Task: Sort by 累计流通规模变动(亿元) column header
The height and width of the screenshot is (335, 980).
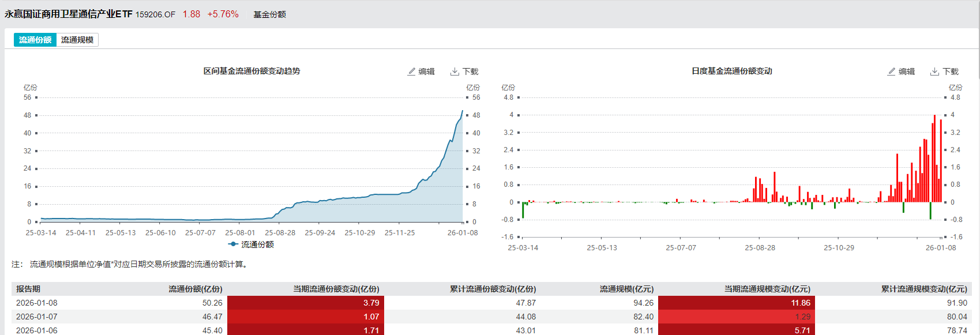Action: pyautogui.click(x=925, y=289)
